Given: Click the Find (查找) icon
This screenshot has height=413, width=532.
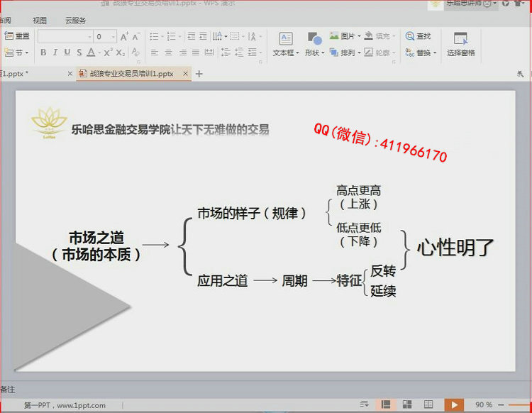Looking at the screenshot, I should (x=419, y=36).
